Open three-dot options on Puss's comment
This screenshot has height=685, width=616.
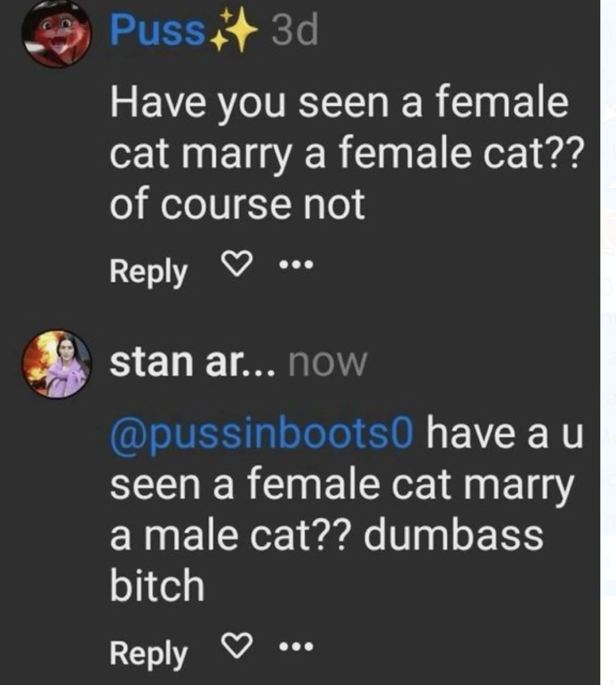tap(296, 265)
